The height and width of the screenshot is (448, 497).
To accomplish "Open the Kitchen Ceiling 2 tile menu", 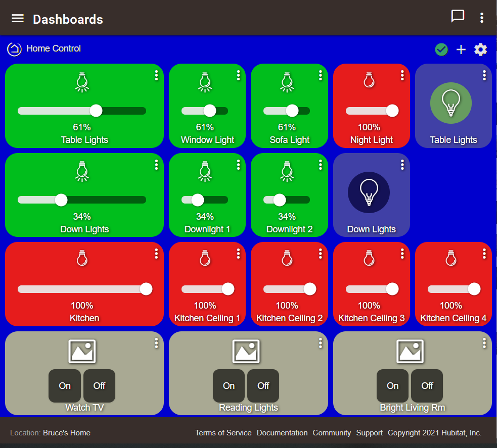I will coord(321,254).
